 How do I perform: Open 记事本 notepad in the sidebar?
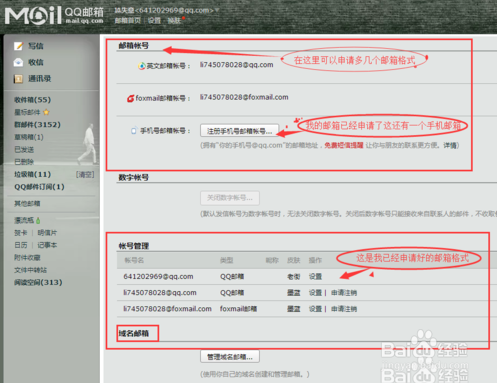[47, 245]
